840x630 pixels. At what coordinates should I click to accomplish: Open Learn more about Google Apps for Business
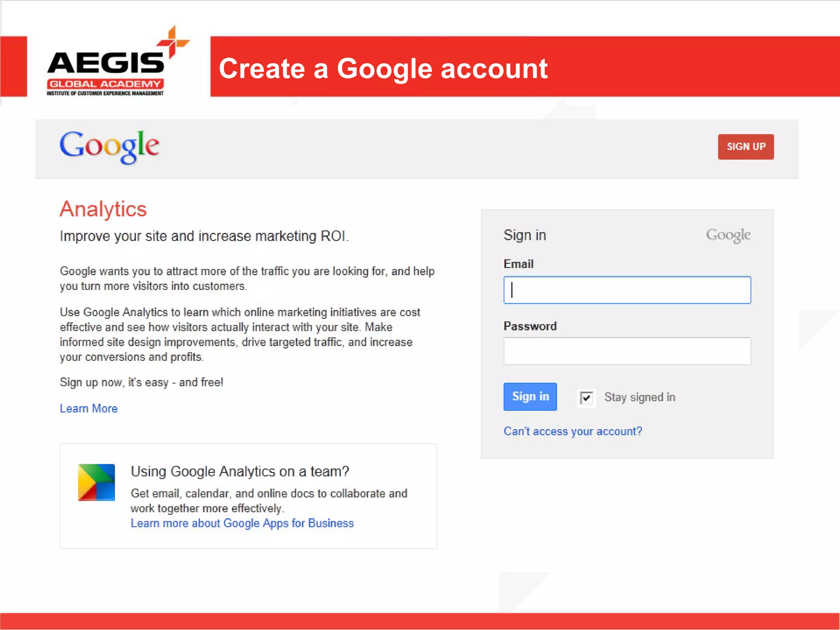click(x=242, y=523)
